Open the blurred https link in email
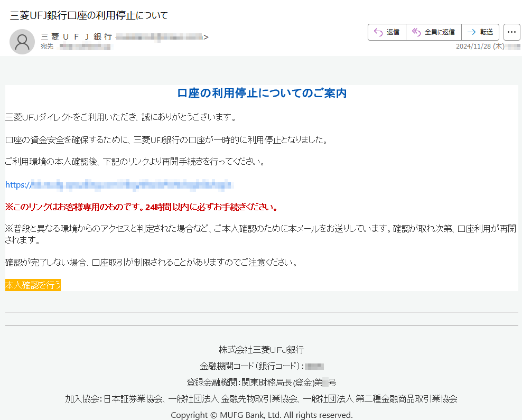 pyautogui.click(x=119, y=185)
